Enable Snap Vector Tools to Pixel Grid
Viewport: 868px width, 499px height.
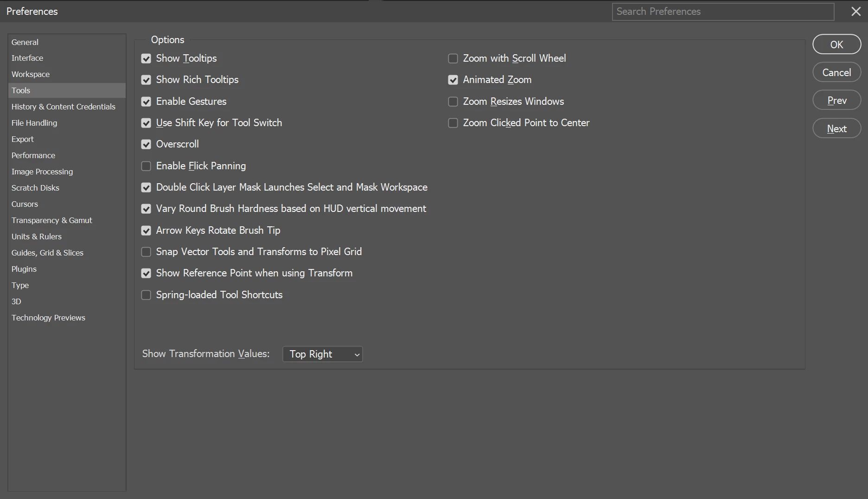[146, 252]
